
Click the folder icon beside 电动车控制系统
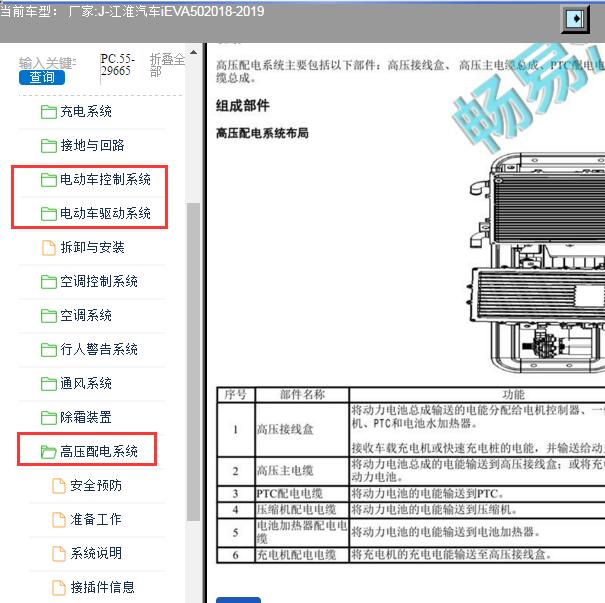(x=49, y=180)
